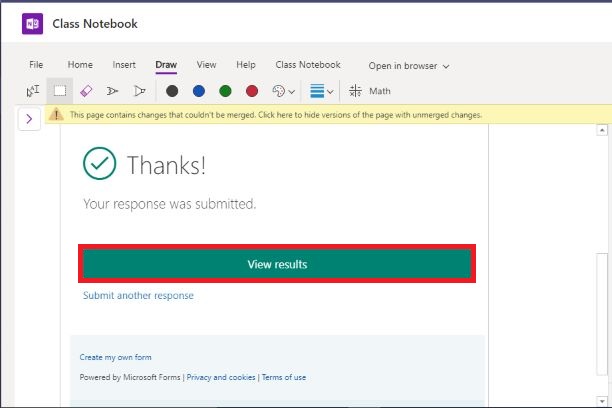Expand the Open in browser dropdown
The image size is (612, 408).
pyautogui.click(x=409, y=66)
